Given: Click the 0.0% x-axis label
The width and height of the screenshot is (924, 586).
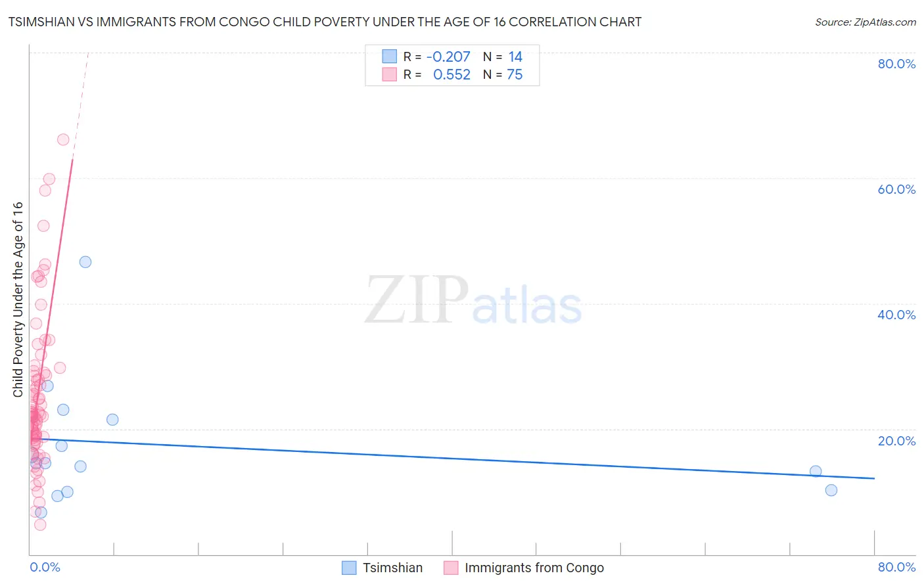Looking at the screenshot, I should coord(45,567).
